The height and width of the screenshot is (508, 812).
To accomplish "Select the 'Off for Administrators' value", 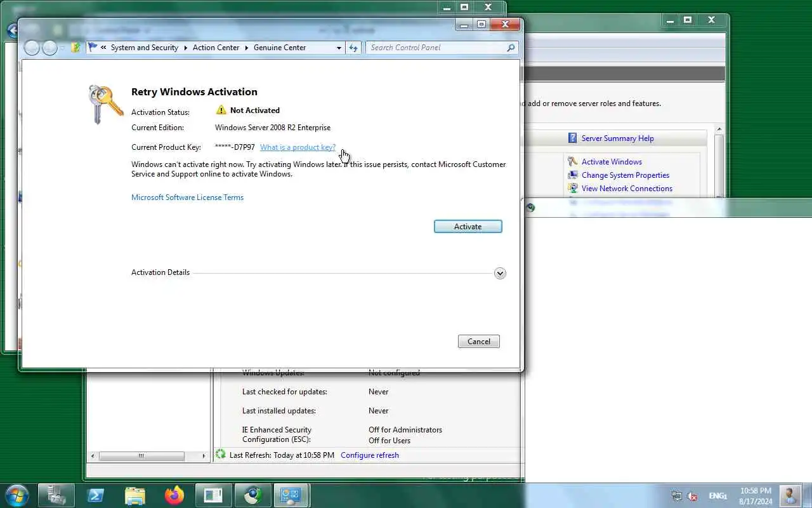I will (x=405, y=430).
